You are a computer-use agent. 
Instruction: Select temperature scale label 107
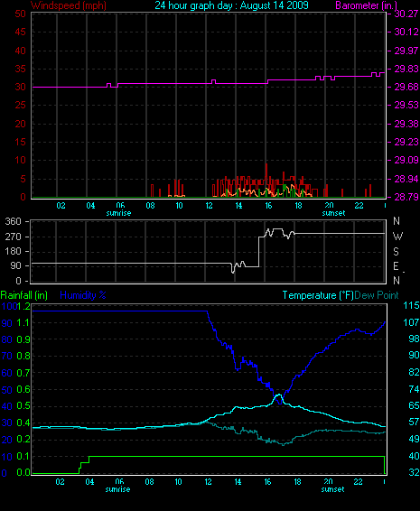tap(411, 322)
